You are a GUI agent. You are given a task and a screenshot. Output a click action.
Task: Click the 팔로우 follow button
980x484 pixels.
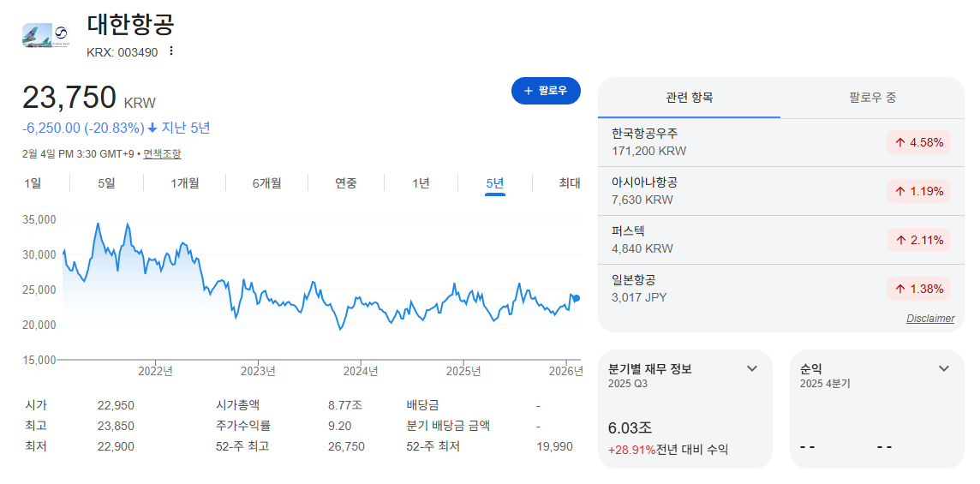546,91
